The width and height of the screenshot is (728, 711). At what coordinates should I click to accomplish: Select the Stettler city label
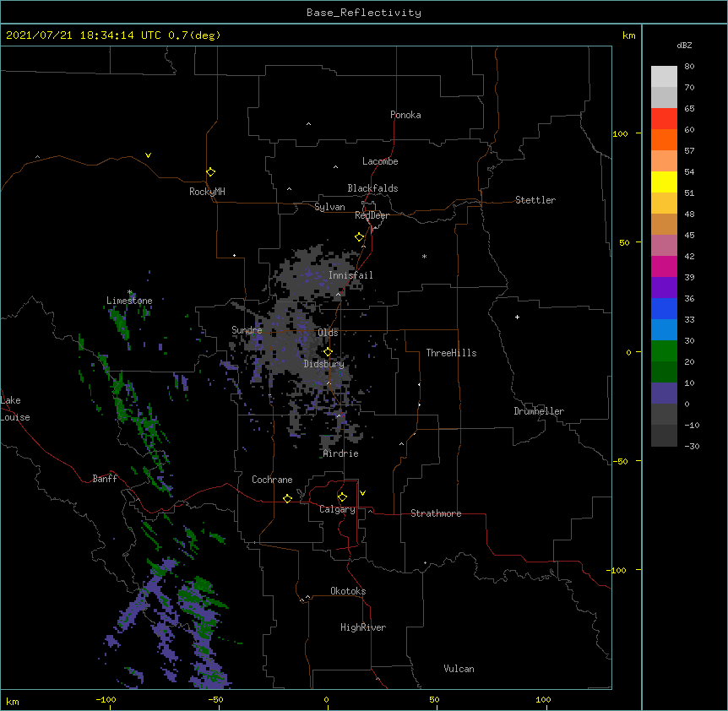click(535, 200)
